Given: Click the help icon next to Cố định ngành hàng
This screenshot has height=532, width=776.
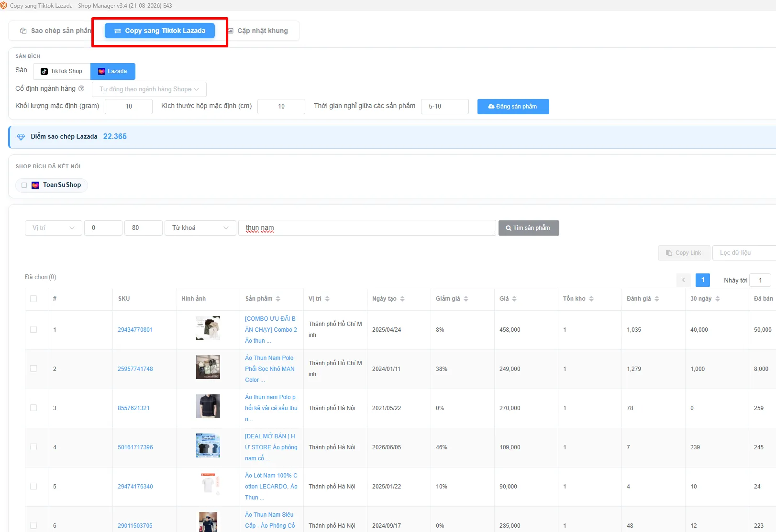Looking at the screenshot, I should click(81, 88).
